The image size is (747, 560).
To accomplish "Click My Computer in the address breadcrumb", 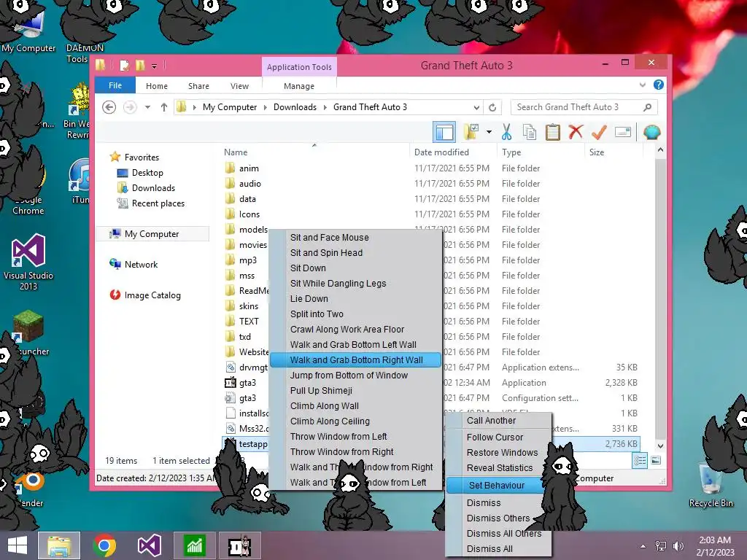I will [x=230, y=107].
